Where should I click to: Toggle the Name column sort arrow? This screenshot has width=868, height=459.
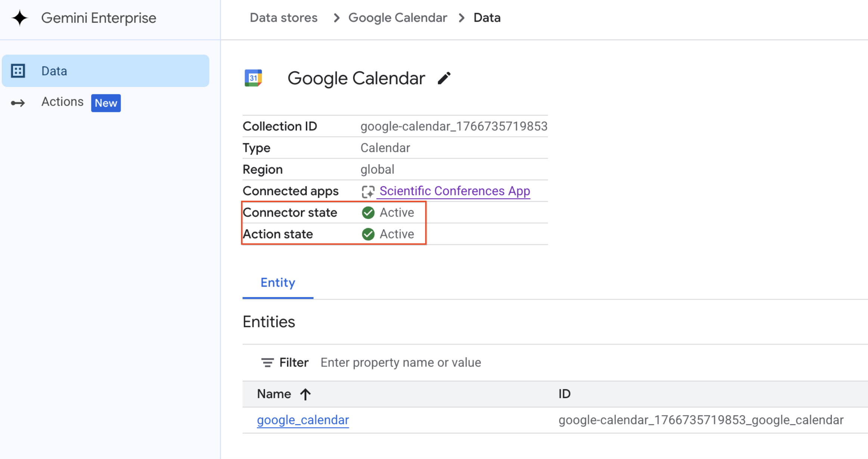point(305,394)
